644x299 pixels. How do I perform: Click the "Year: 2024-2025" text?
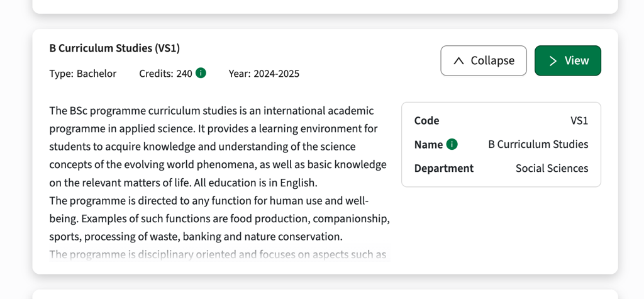click(264, 74)
